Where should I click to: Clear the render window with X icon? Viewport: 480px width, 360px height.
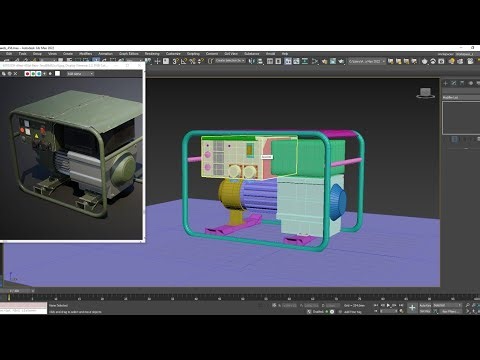15,73
